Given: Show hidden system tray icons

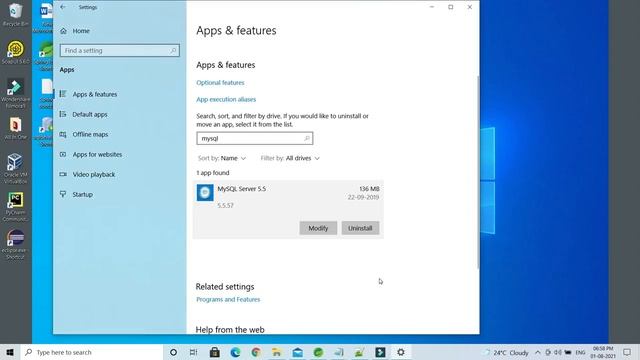Looking at the screenshot, I should point(538,353).
